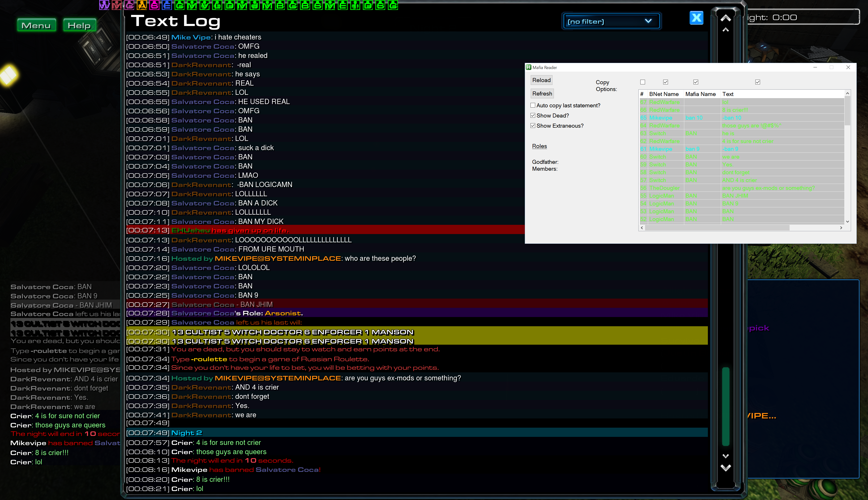Click the table's right scroll arrow
Image resolution: width=868 pixels, height=500 pixels.
point(841,228)
